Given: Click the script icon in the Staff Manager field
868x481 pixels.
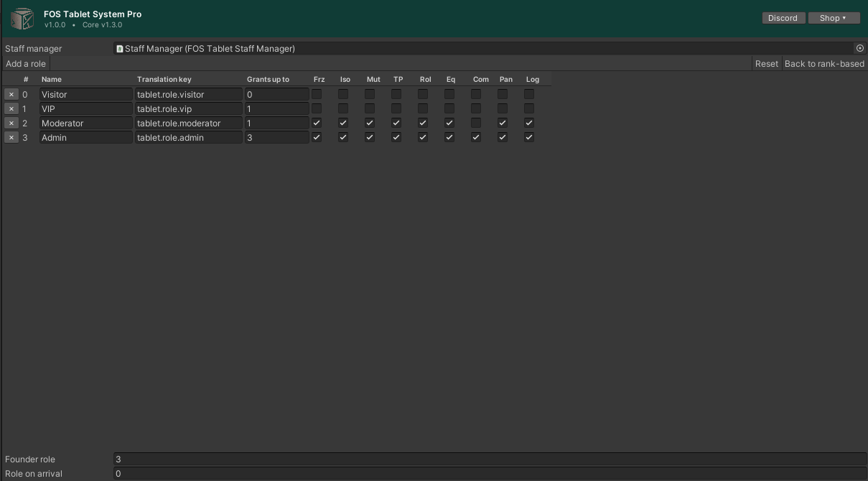Looking at the screenshot, I should (120, 49).
